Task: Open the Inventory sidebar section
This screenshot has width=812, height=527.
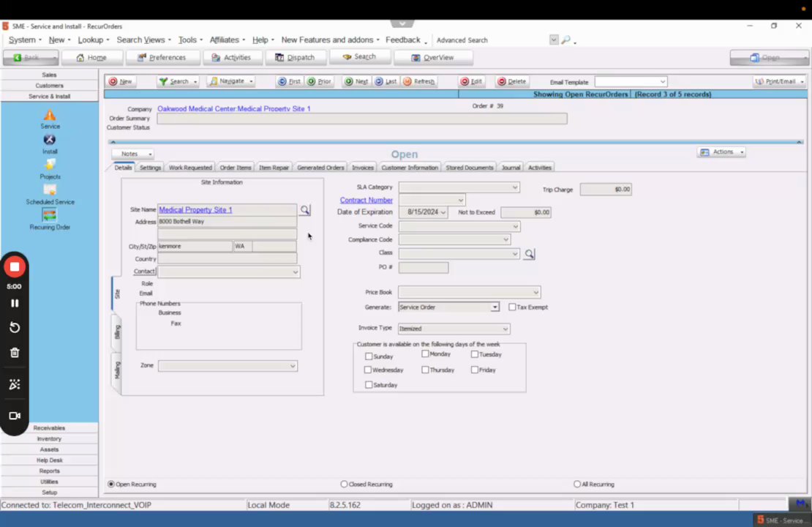Action: click(49, 439)
